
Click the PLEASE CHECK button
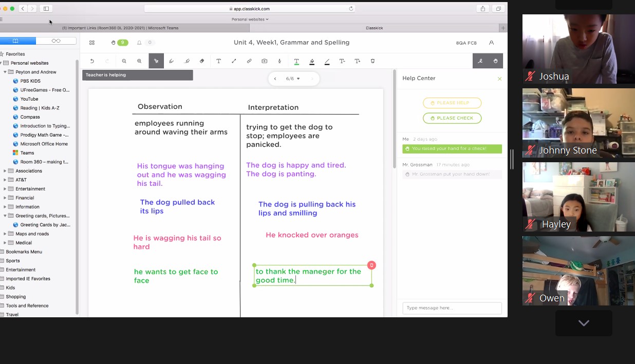tap(452, 118)
